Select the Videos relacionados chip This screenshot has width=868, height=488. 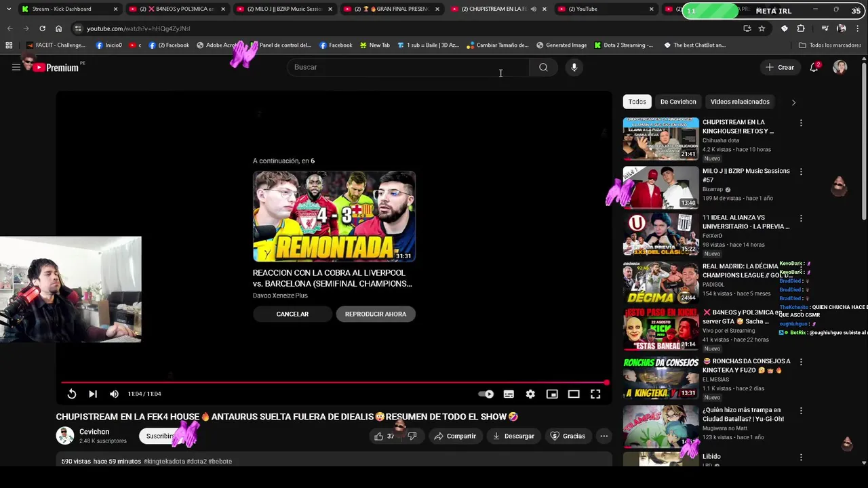740,102
